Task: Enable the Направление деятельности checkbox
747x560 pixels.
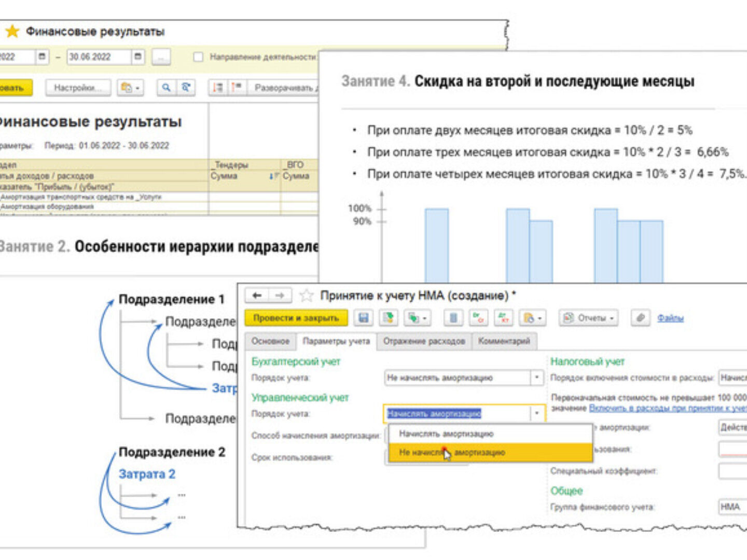Action: click(198, 57)
